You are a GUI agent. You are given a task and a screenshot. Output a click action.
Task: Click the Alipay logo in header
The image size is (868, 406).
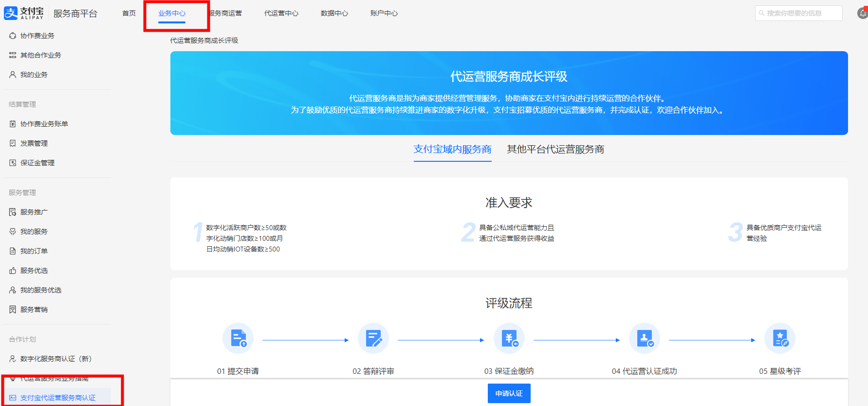(24, 13)
